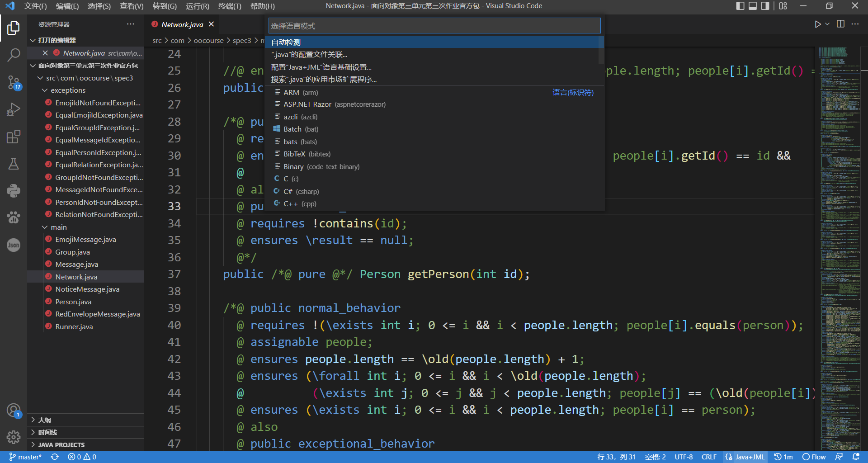Open the Explorer view in activity bar

click(x=14, y=28)
